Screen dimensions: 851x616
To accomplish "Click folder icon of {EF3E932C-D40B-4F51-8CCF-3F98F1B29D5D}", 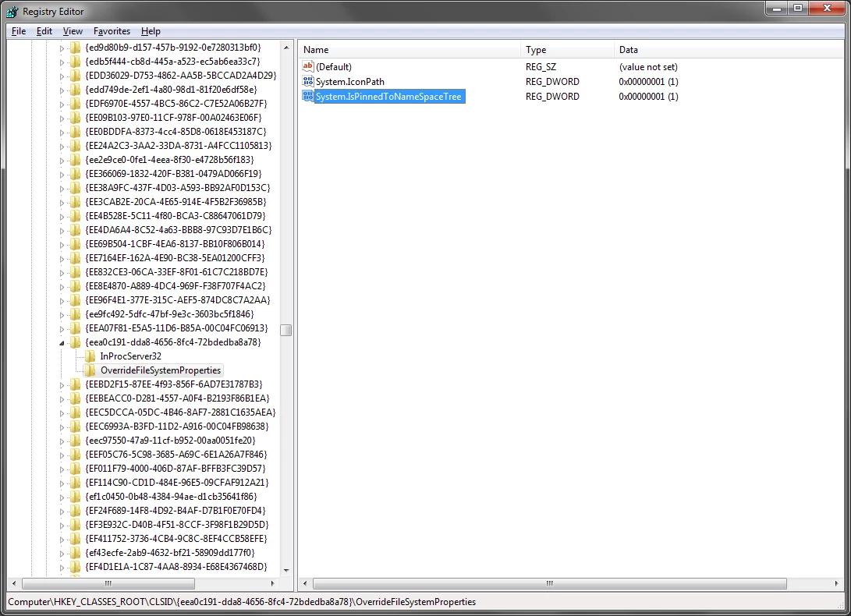I will coord(76,524).
